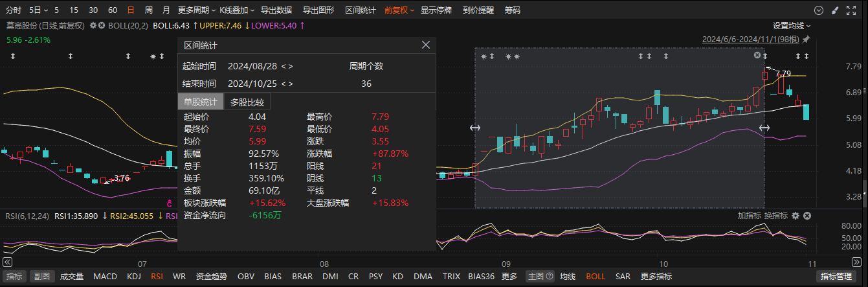Select the MACD indicator tab
The image size is (868, 287).
[x=105, y=276]
